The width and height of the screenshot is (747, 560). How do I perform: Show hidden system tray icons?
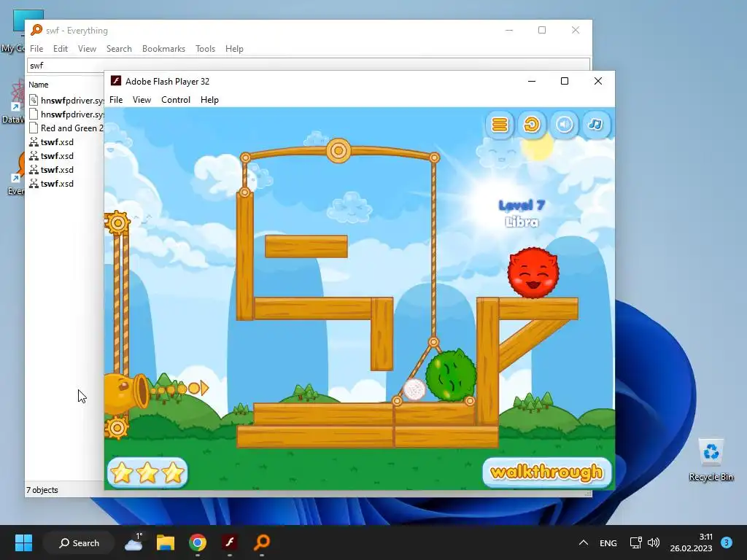point(583,542)
